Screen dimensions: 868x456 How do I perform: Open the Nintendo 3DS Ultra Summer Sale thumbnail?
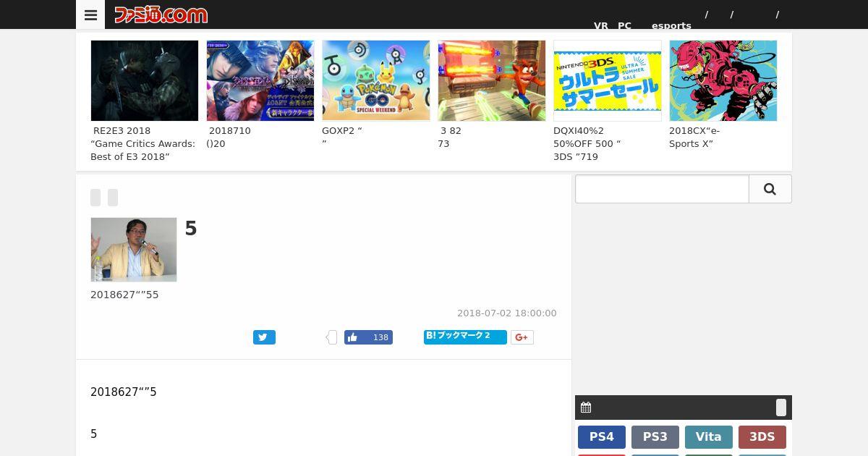pyautogui.click(x=608, y=80)
